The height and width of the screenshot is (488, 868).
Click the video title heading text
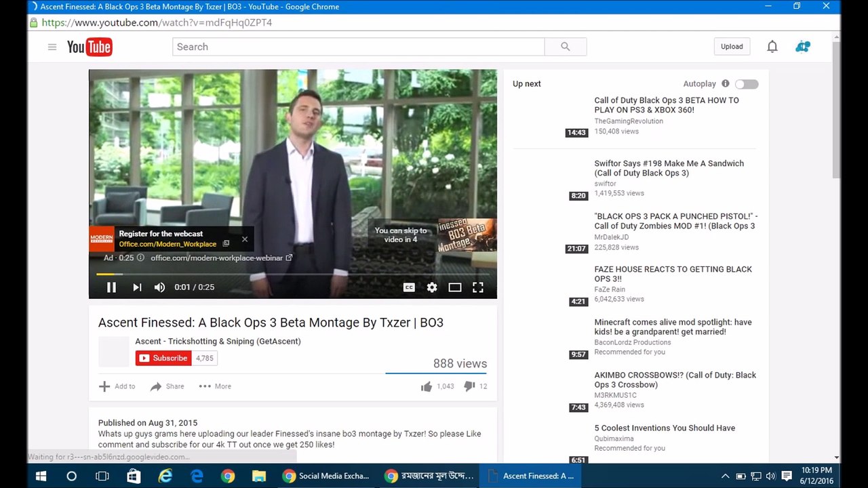[271, 323]
